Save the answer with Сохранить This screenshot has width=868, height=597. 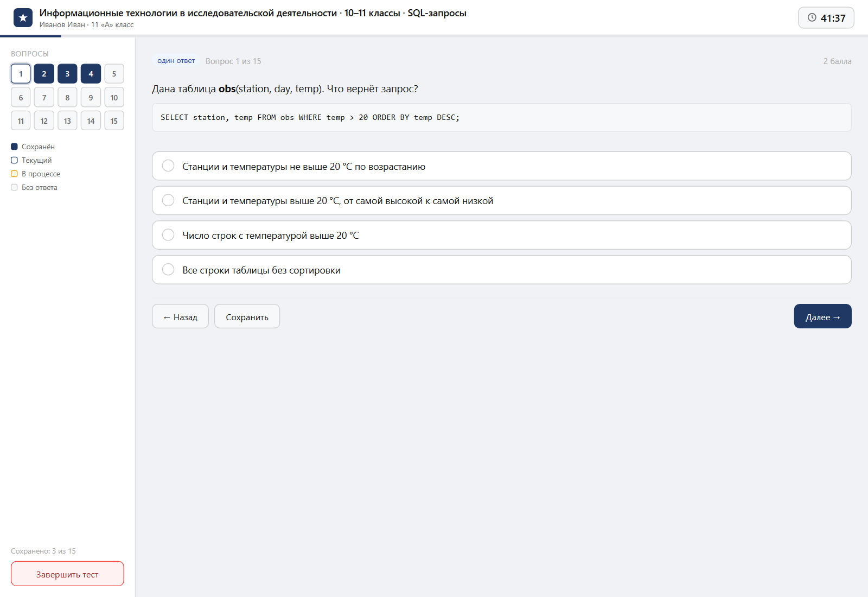(x=247, y=316)
